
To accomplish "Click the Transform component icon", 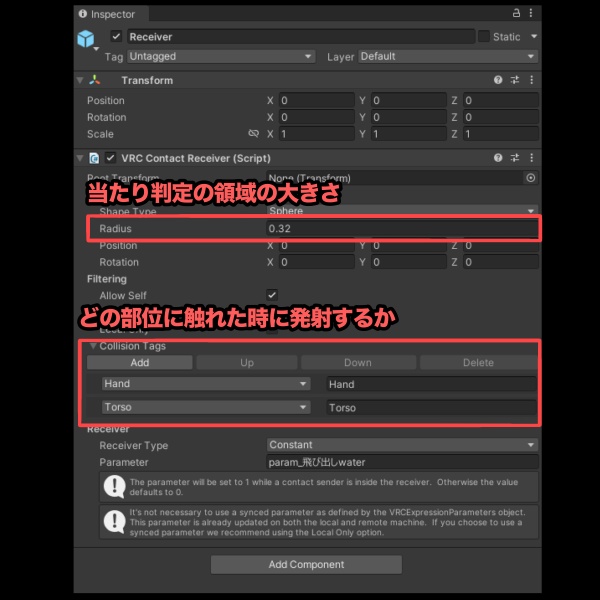I will (95, 80).
